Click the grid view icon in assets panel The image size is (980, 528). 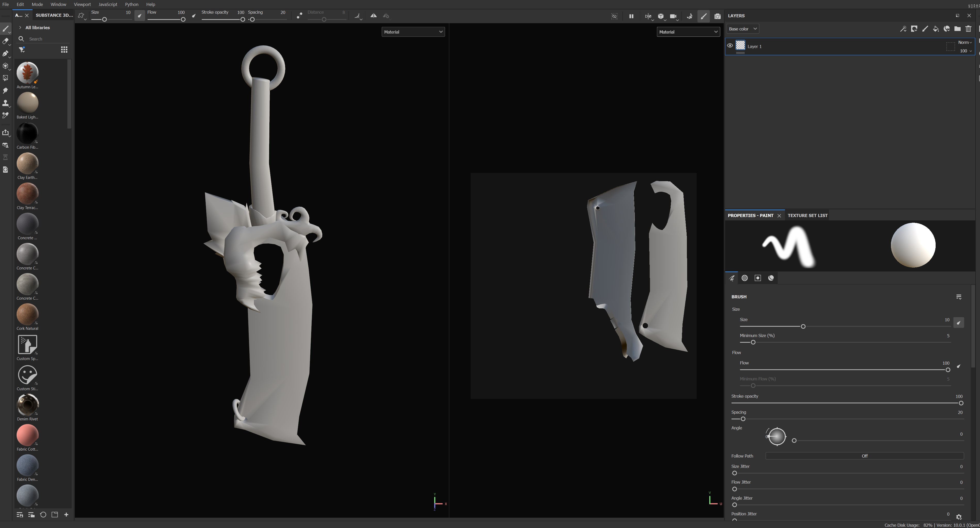click(x=64, y=50)
